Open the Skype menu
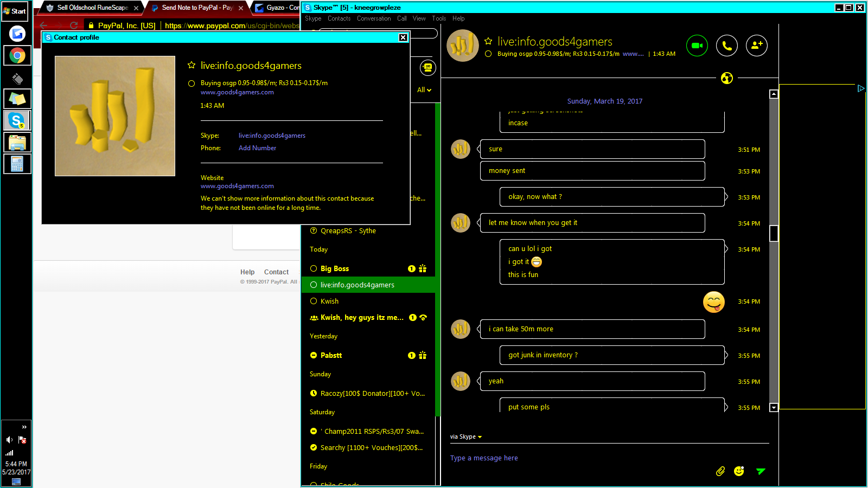Viewport: 868px width, 488px height. point(313,18)
